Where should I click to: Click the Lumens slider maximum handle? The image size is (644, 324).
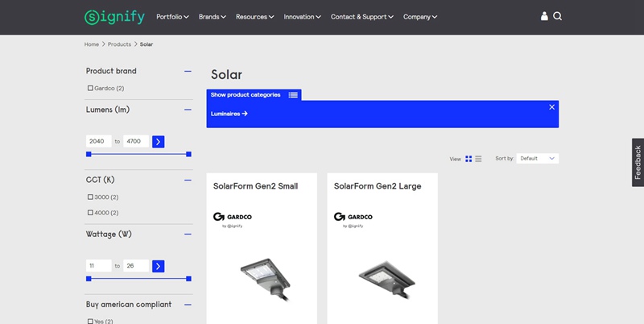click(x=188, y=154)
